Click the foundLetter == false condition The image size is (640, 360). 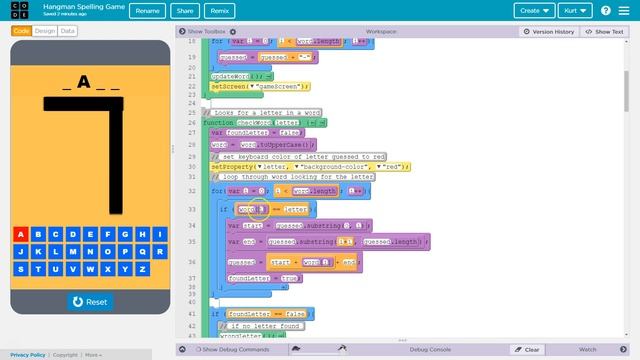pos(267,314)
